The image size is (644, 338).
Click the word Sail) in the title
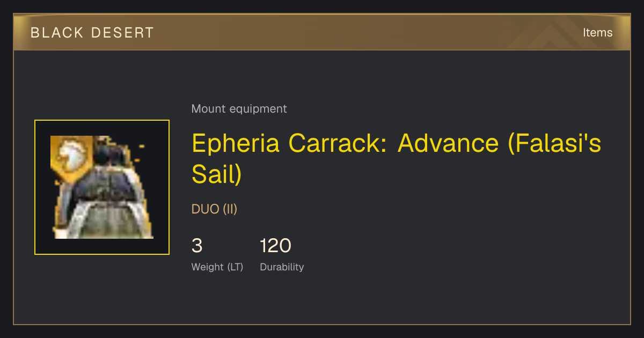(217, 175)
